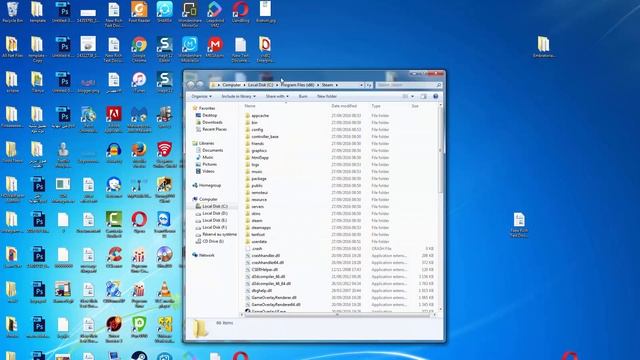Click the Back arrow in Explorer
Screen dimensions: 640x360
coord(190,85)
